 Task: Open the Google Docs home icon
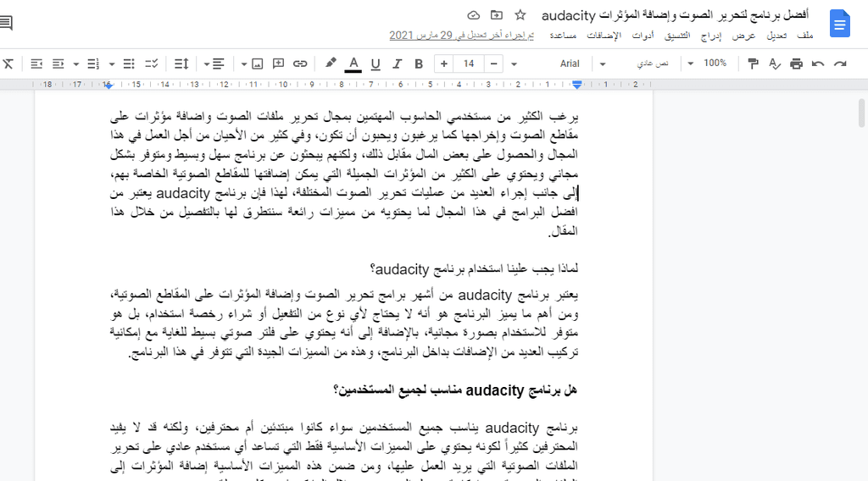(839, 24)
